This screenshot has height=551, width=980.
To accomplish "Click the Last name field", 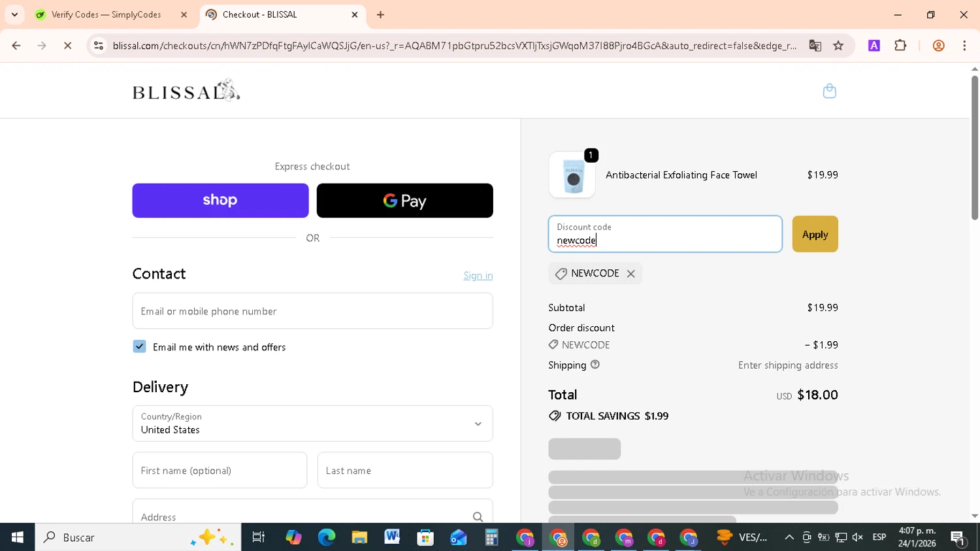I will 405,470.
